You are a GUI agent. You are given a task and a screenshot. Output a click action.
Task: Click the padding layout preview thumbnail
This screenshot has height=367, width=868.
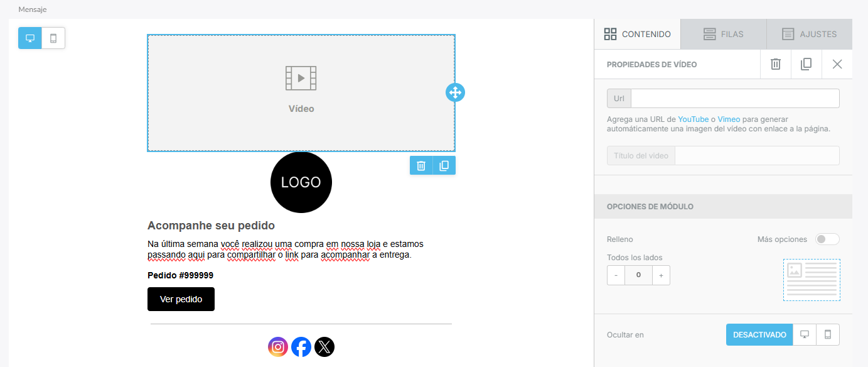(812, 280)
